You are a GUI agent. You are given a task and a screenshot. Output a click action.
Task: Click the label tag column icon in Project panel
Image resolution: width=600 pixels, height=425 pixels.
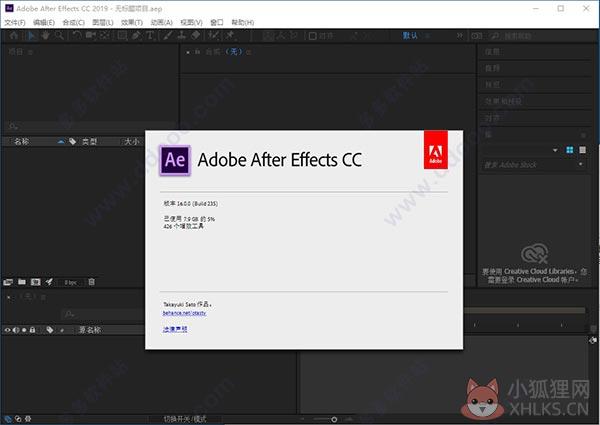72,142
